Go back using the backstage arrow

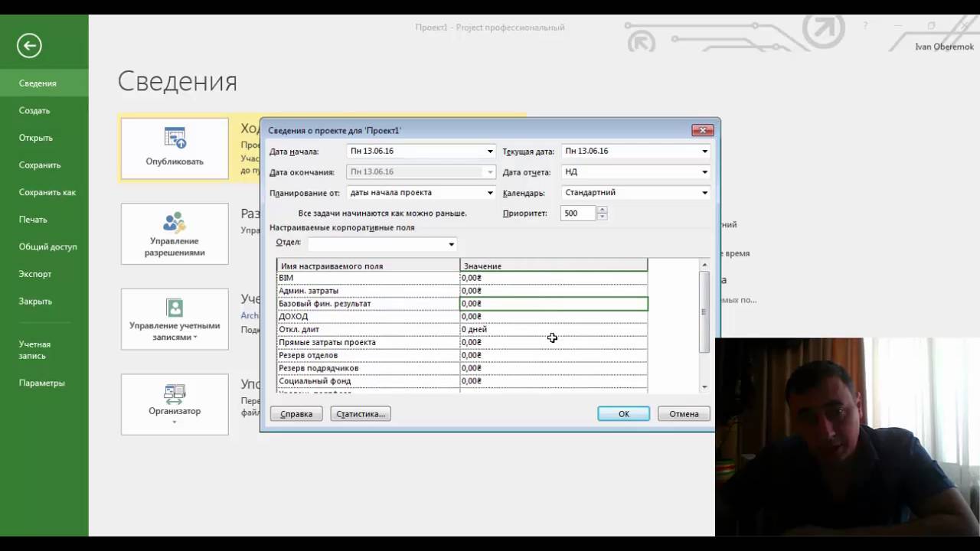click(29, 46)
